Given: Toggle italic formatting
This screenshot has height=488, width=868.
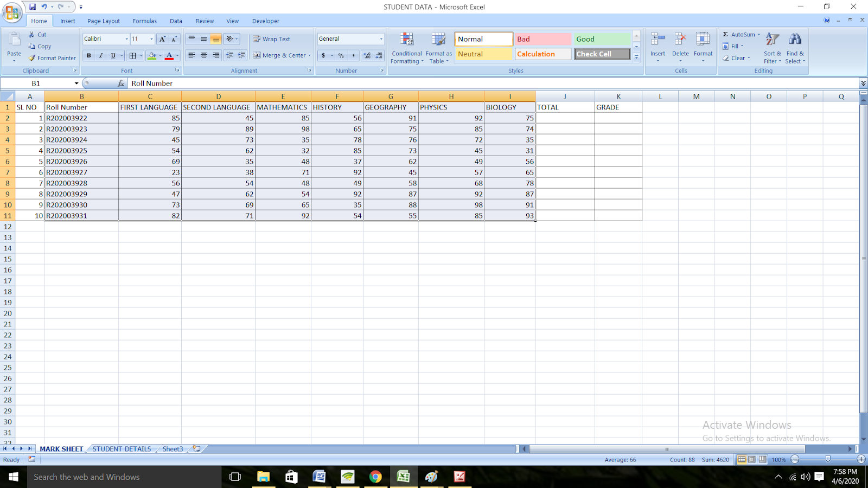Looking at the screenshot, I should point(100,55).
